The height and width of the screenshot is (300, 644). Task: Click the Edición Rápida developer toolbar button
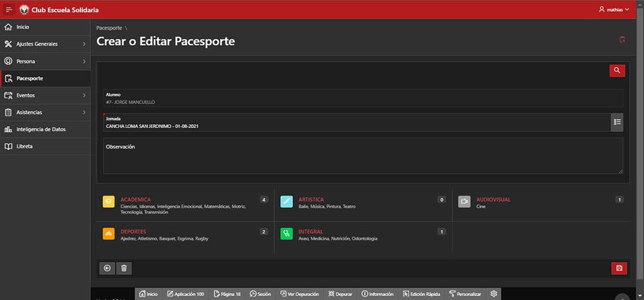422,294
